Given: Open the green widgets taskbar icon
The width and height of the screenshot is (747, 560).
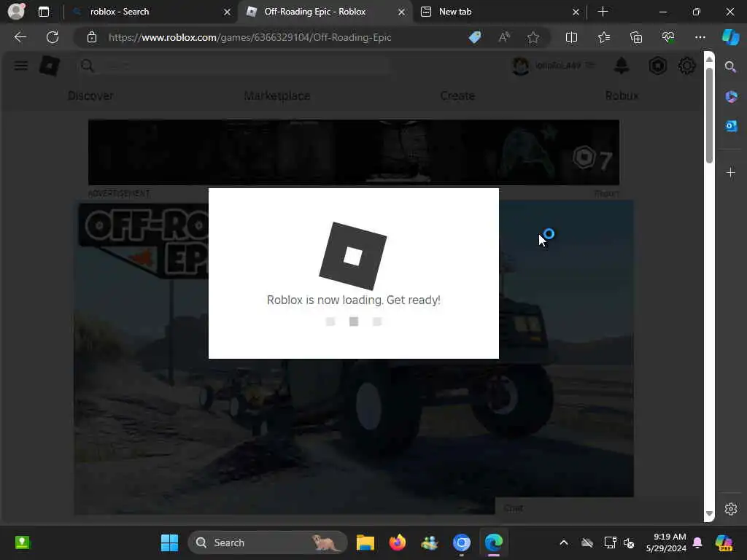Looking at the screenshot, I should (x=23, y=542).
